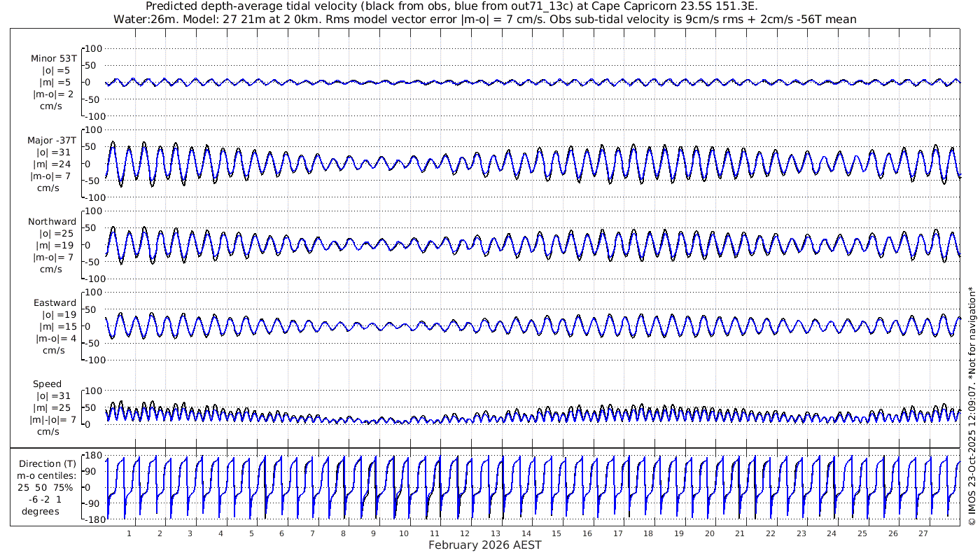This screenshot has width=980, height=560.
Task: Click the subtitle line starting "Water:26m. Model:"
Action: 485,19
